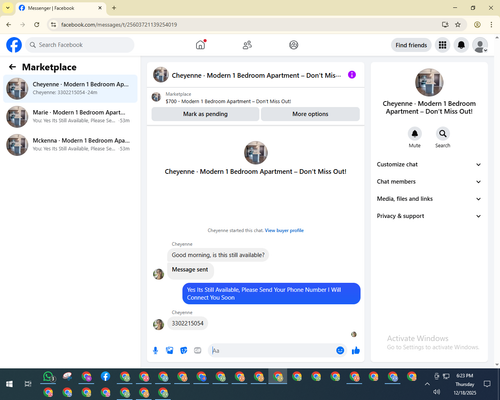Viewport: 500px width, 400px height.
Task: Click the Home icon in top navigation
Action: 200,45
